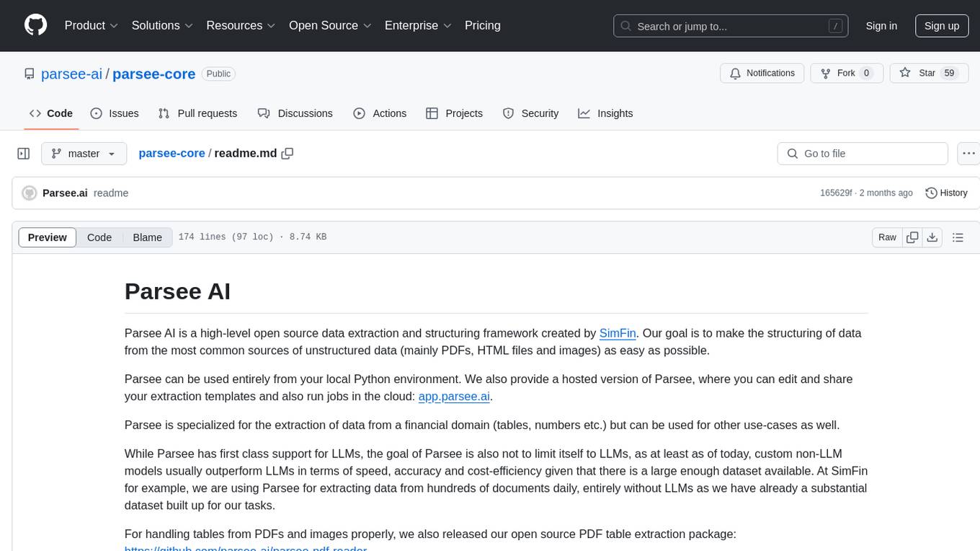Image resolution: width=980 pixels, height=551 pixels.
Task: Open the Raw file view
Action: pyautogui.click(x=887, y=237)
